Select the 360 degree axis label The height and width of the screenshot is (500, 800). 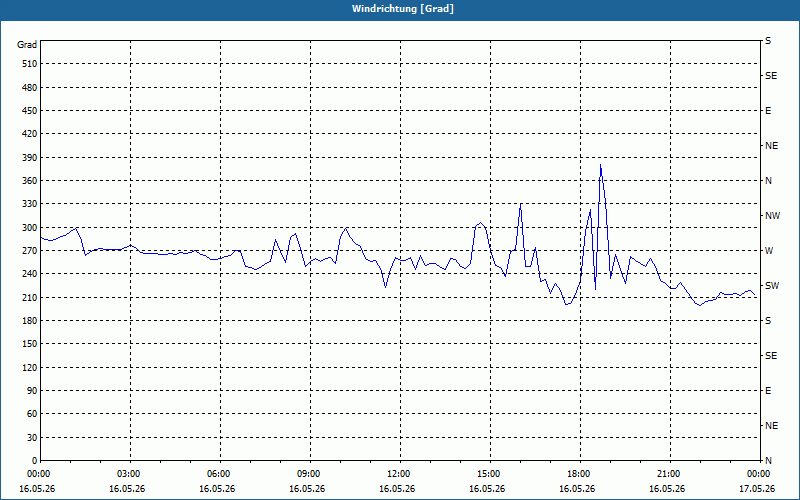29,181
